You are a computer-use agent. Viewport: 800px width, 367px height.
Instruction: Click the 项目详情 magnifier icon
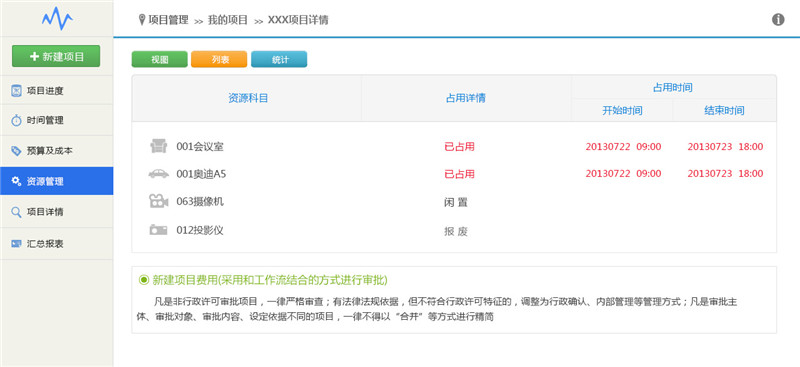click(x=16, y=212)
